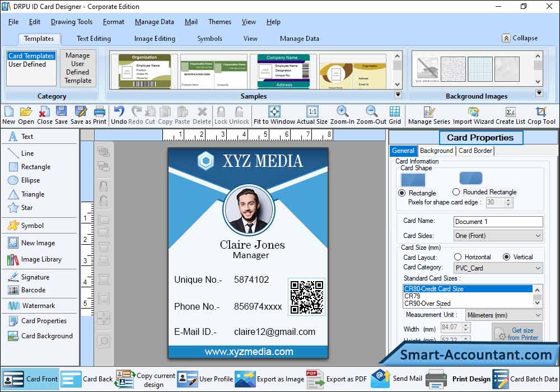Insert a Symbol from the left panel

[26, 226]
